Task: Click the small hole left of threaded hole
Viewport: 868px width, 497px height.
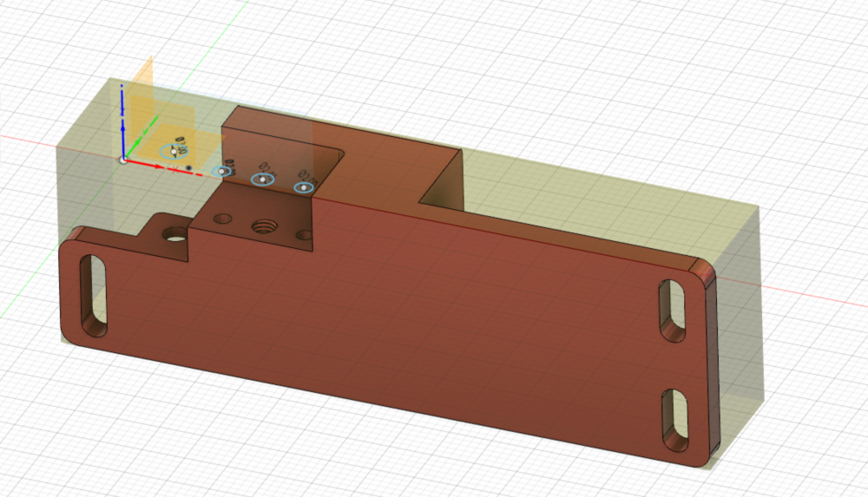Action: click(223, 219)
